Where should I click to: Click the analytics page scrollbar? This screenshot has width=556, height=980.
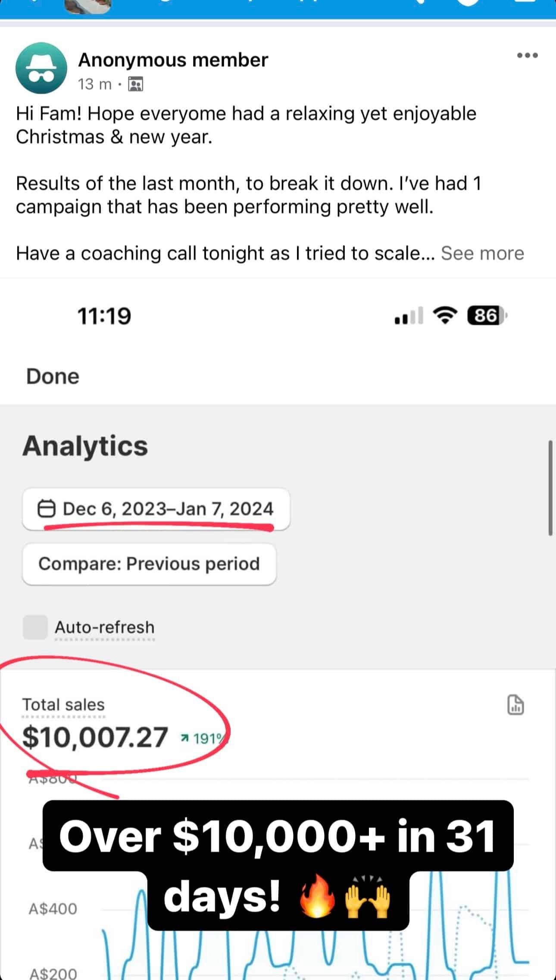pos(550,488)
